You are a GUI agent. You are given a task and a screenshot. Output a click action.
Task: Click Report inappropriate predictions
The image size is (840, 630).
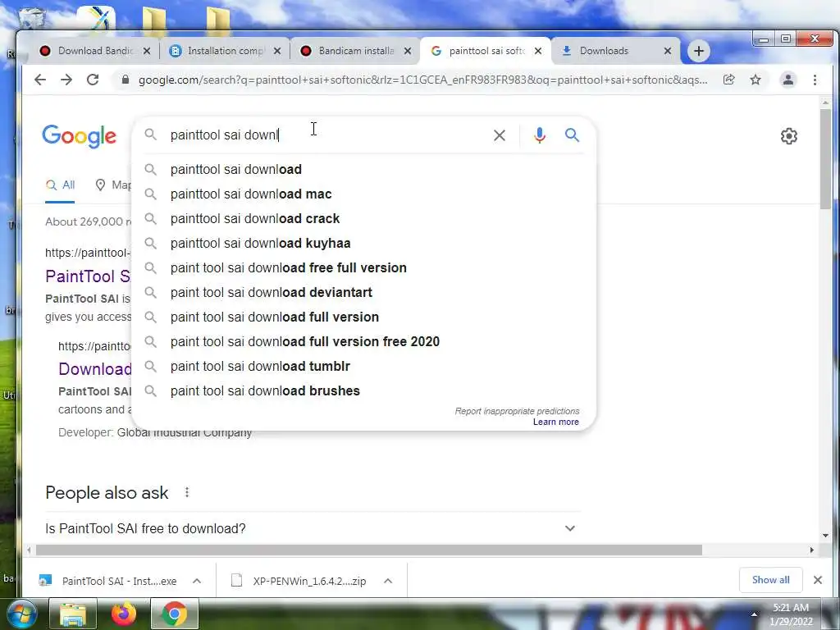(517, 411)
